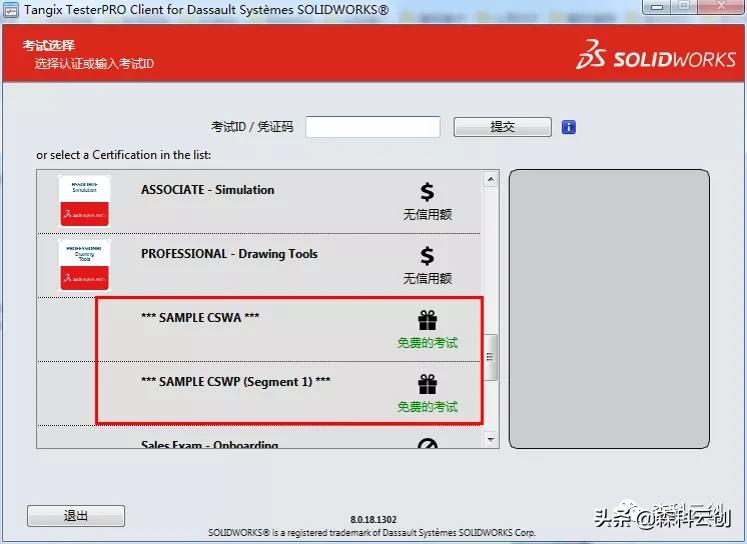This screenshot has width=747, height=544.
Task: Click the scrollbar thumb of the certification list
Action: click(x=491, y=357)
